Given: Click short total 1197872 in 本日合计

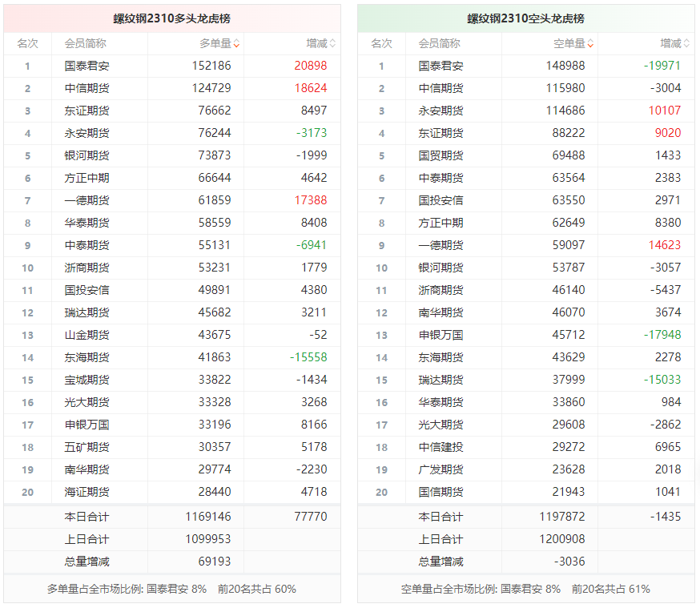Looking at the screenshot, I should (x=562, y=517).
